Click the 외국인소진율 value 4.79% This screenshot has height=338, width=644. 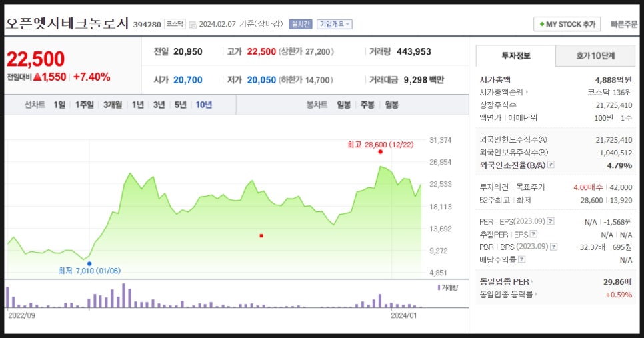pos(619,165)
